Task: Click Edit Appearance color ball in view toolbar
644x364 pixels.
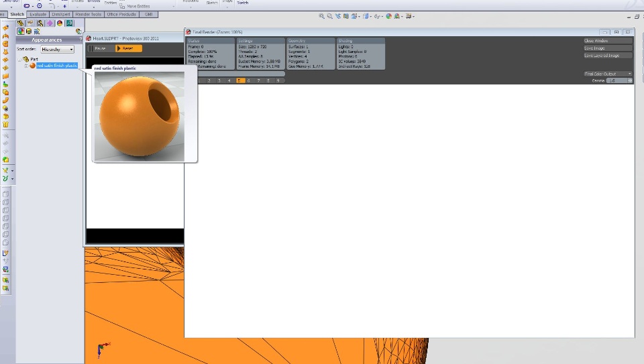Action: 388,16
